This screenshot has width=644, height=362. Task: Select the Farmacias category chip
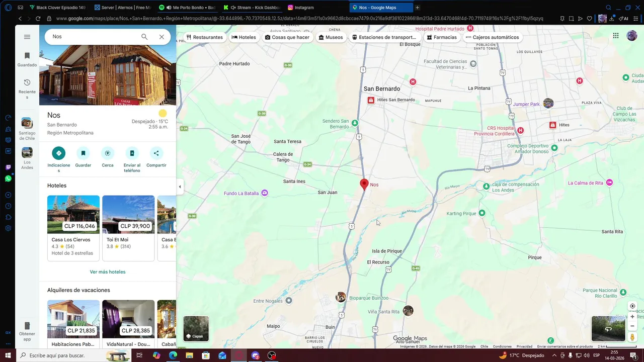pos(442,37)
